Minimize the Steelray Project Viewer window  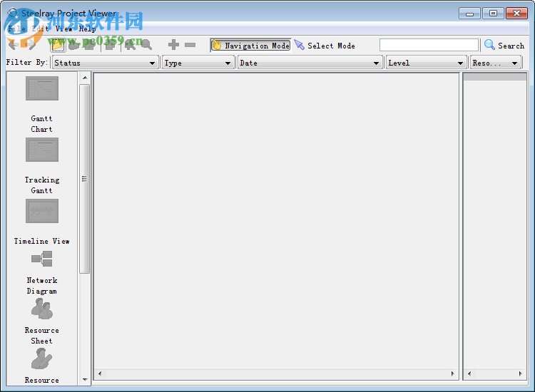(469, 14)
